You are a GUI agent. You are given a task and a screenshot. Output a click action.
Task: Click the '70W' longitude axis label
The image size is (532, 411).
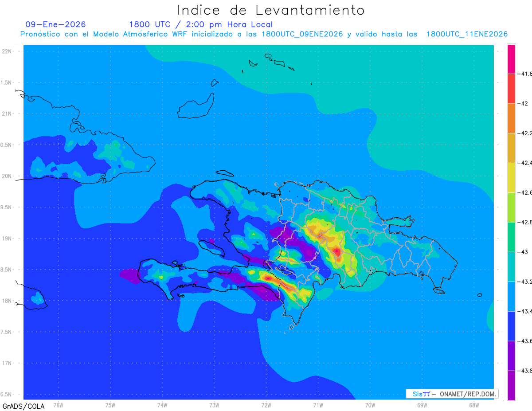tap(370, 405)
